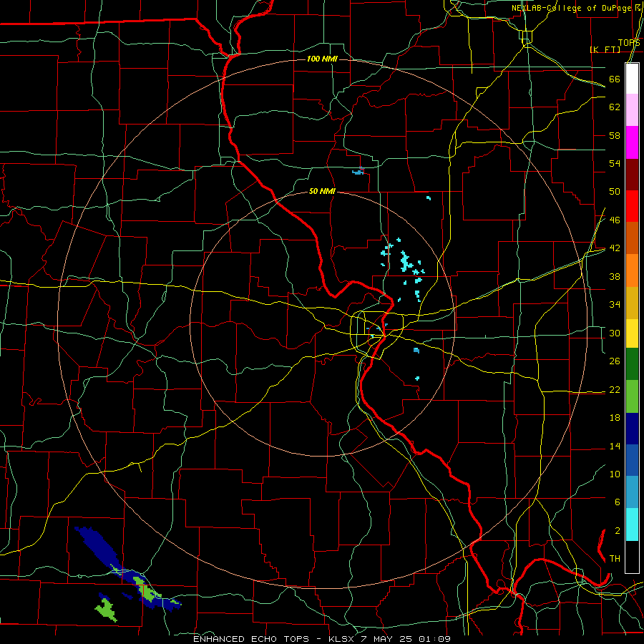The image size is (644, 644).
Task: Select the gold legend color band
Action: pos(632,303)
